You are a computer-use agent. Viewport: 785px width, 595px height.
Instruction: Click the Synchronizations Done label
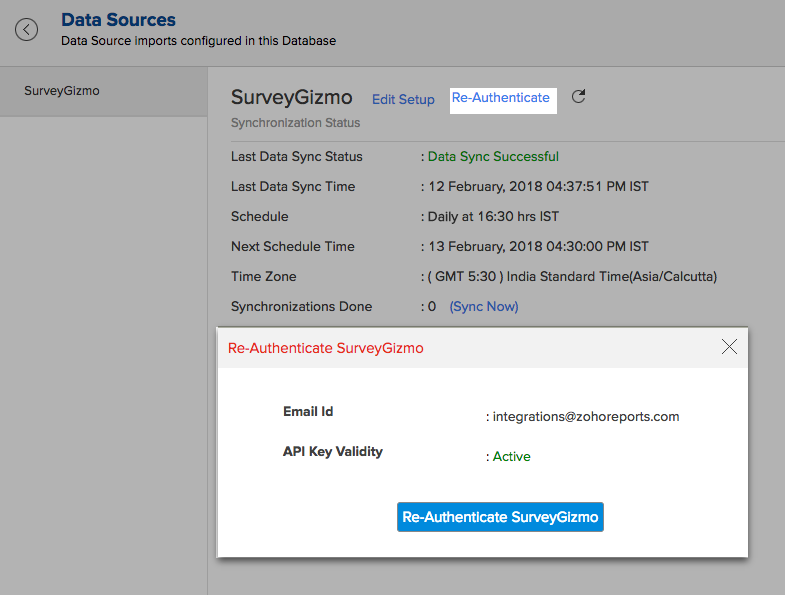pos(301,307)
